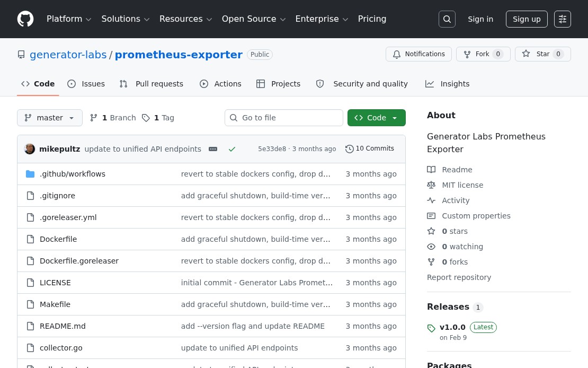Expand the Solutions dropdown menu

pyautogui.click(x=125, y=19)
